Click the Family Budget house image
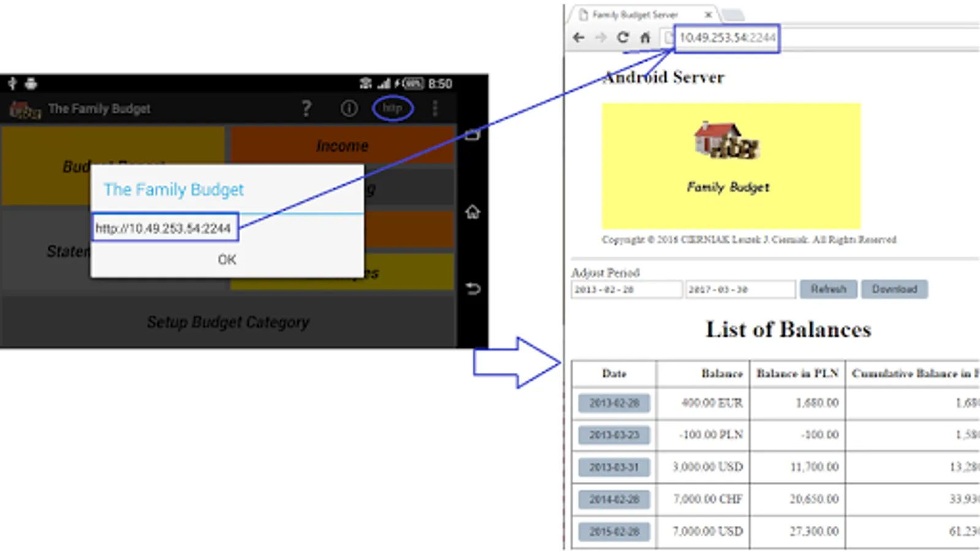The height and width of the screenshot is (551, 980). [x=726, y=140]
